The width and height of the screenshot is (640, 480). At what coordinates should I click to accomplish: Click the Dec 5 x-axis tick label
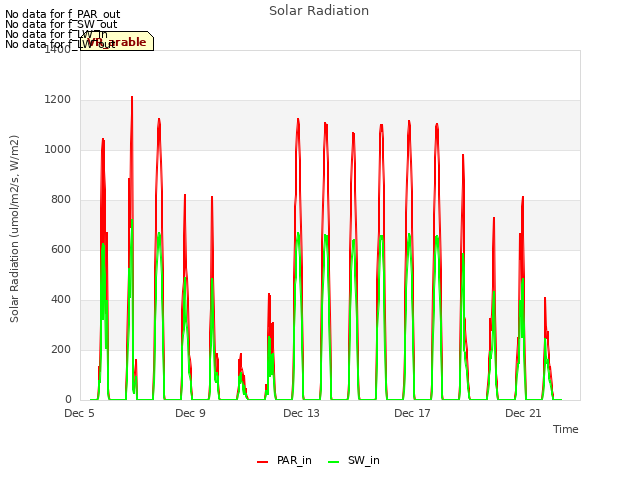pos(80,413)
